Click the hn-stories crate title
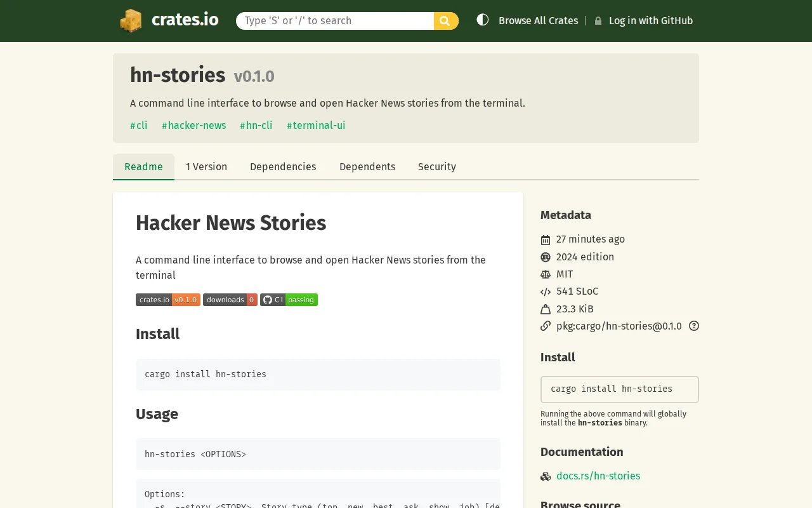This screenshot has height=508, width=812. (178, 75)
